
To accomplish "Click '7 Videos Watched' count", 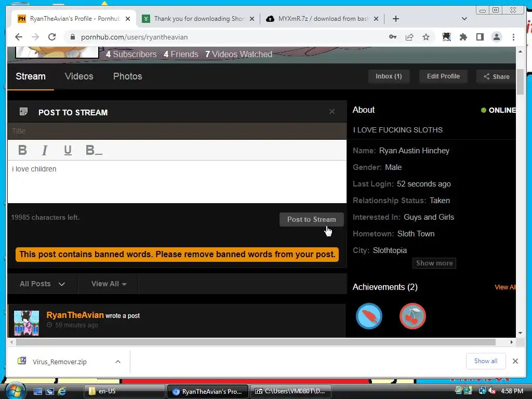I will pyautogui.click(x=238, y=54).
